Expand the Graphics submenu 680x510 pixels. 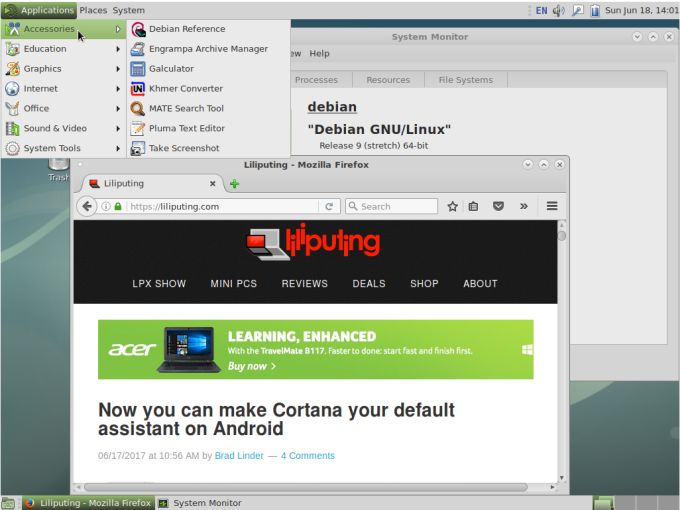pos(63,69)
